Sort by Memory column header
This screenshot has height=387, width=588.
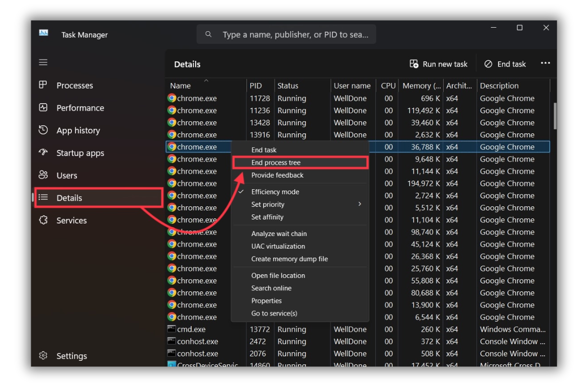[x=421, y=86]
